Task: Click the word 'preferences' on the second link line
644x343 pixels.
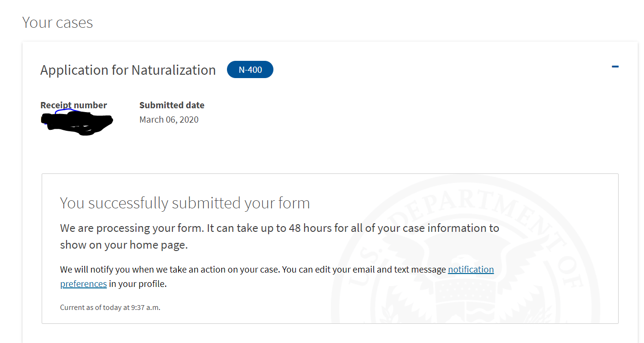Action: [83, 284]
